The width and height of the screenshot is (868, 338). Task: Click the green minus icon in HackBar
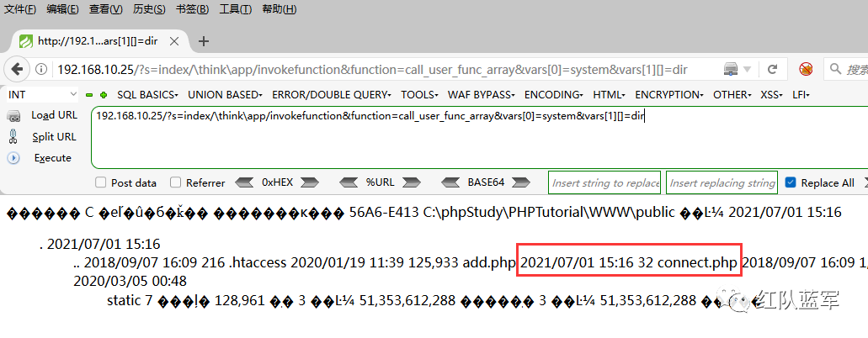(90, 95)
